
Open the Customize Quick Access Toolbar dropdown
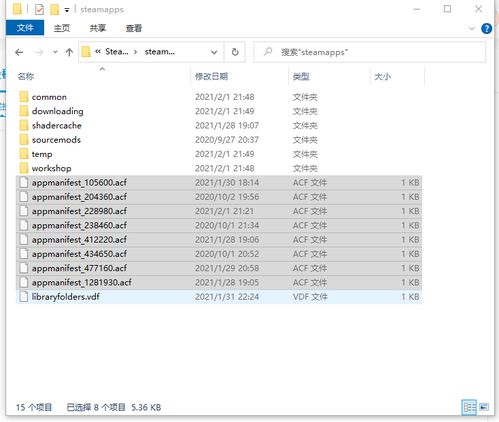point(67,10)
